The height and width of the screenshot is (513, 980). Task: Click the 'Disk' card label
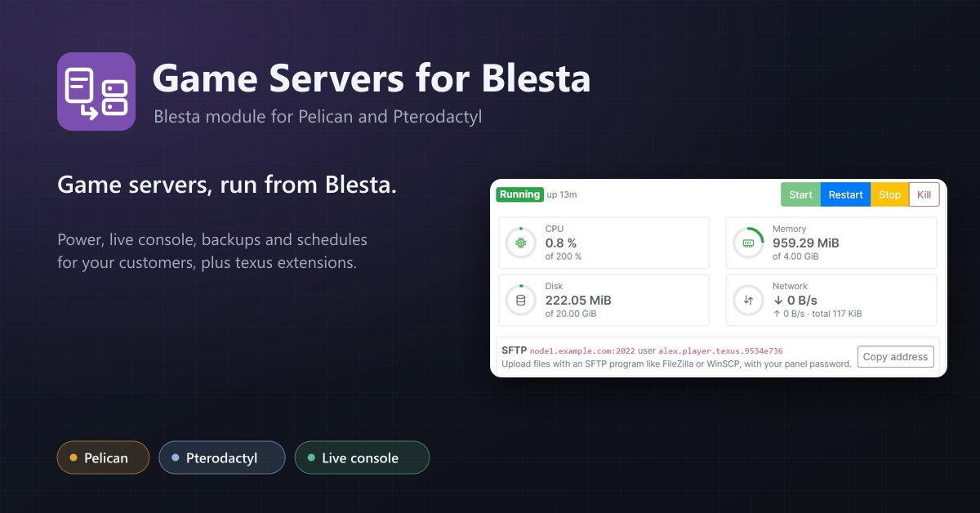click(x=554, y=286)
